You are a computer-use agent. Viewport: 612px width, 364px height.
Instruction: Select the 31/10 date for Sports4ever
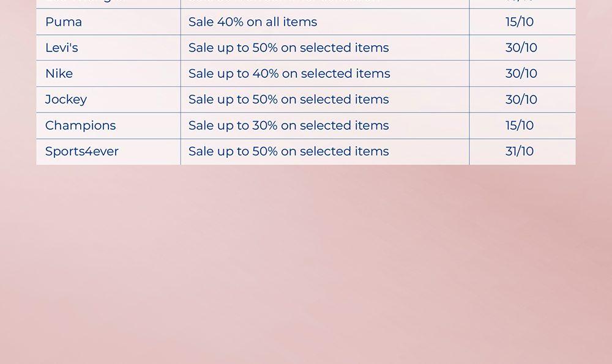[x=520, y=151]
